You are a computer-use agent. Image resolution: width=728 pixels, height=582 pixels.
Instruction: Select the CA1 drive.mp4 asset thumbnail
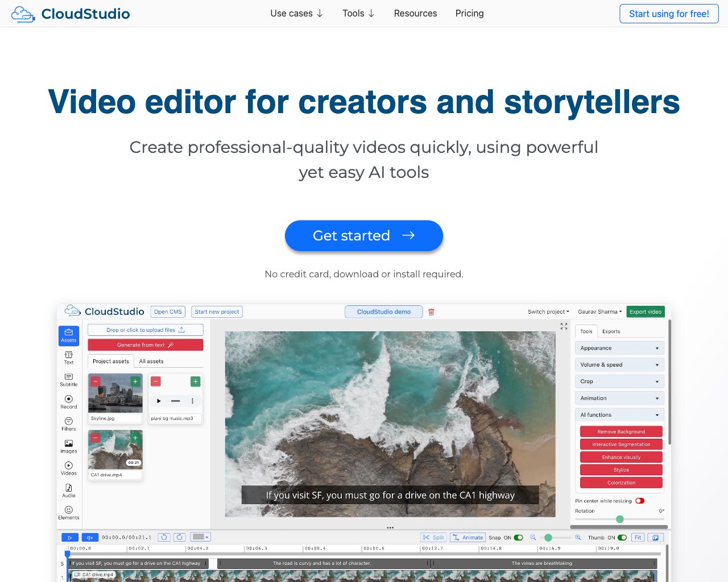click(x=115, y=449)
